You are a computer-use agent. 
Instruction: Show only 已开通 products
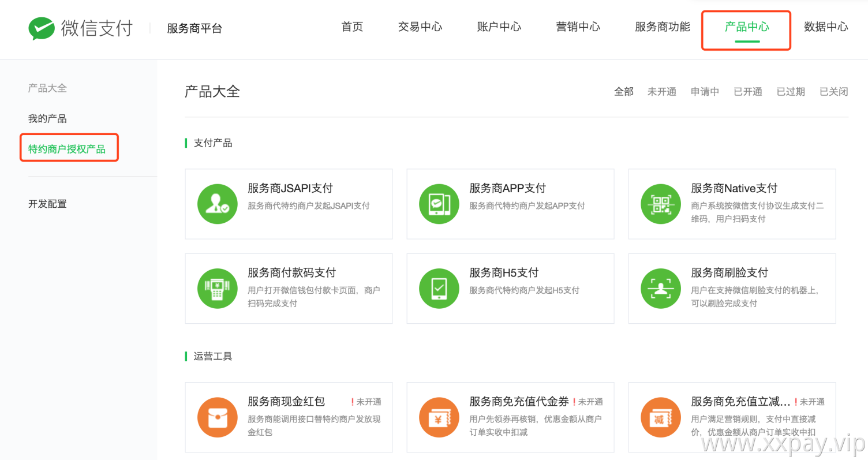(x=748, y=92)
